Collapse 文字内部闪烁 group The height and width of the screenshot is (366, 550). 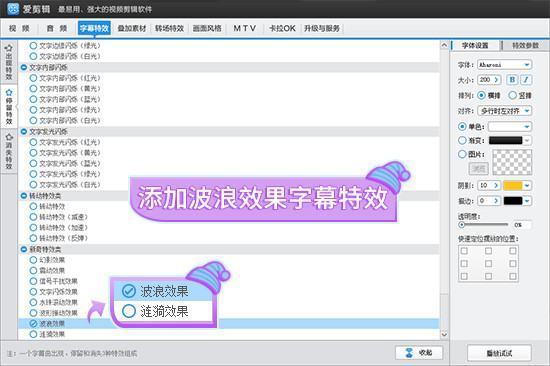(24, 67)
